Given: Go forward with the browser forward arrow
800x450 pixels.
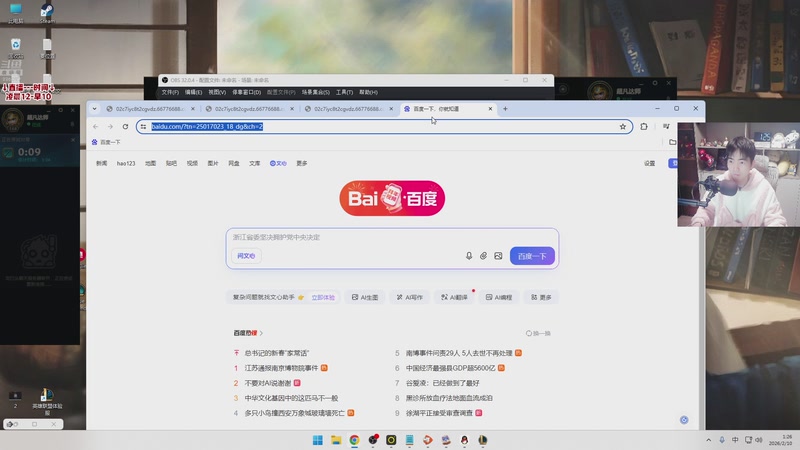Looking at the screenshot, I should (x=110, y=127).
